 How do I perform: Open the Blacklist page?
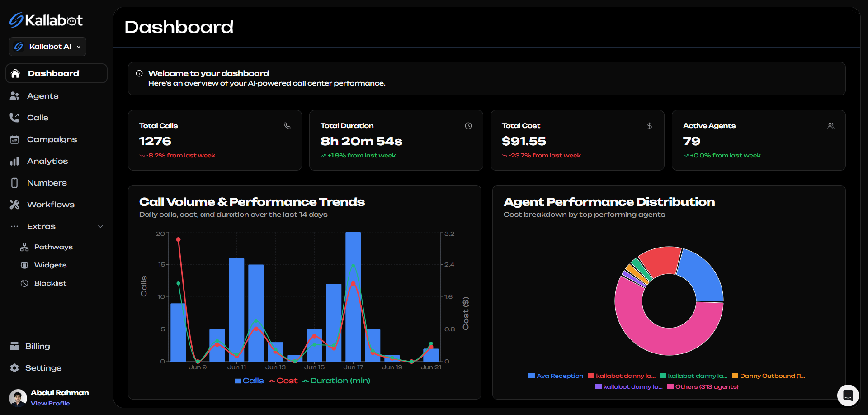[x=50, y=283]
